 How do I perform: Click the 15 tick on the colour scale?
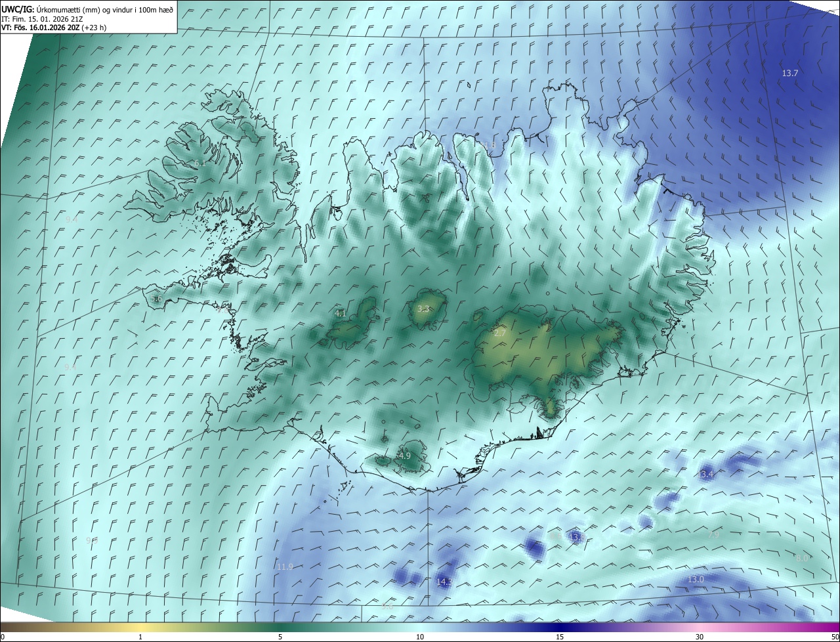pyautogui.click(x=560, y=637)
